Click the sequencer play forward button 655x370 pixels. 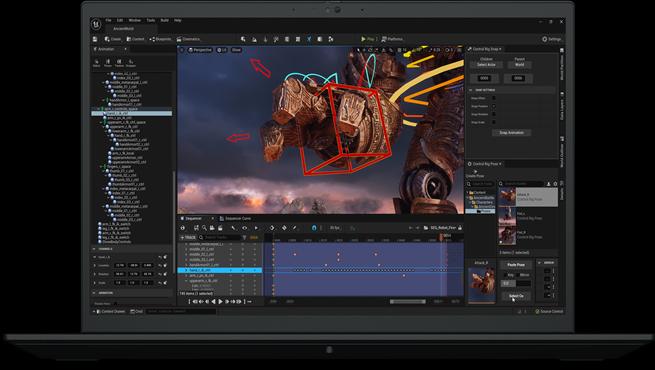coord(221,301)
